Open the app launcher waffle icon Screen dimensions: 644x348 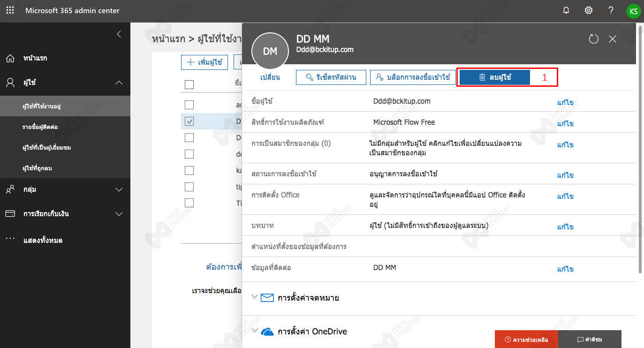point(10,10)
